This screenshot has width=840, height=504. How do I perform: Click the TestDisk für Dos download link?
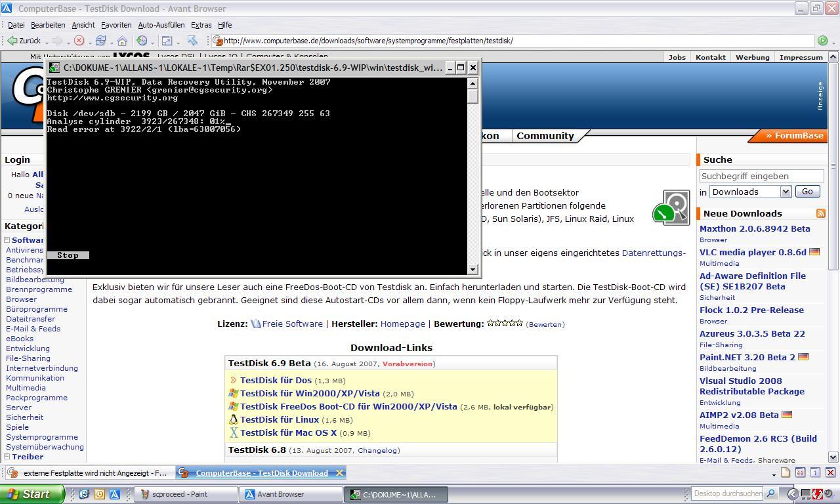276,380
